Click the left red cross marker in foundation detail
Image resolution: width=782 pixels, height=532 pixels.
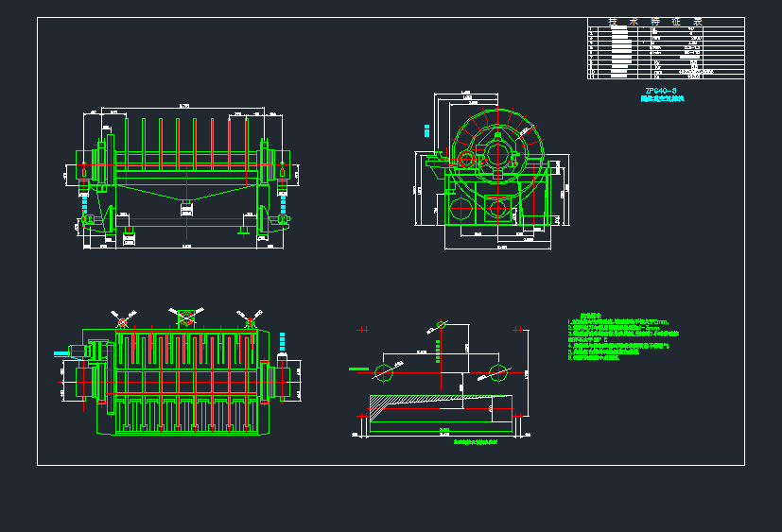coord(361,330)
